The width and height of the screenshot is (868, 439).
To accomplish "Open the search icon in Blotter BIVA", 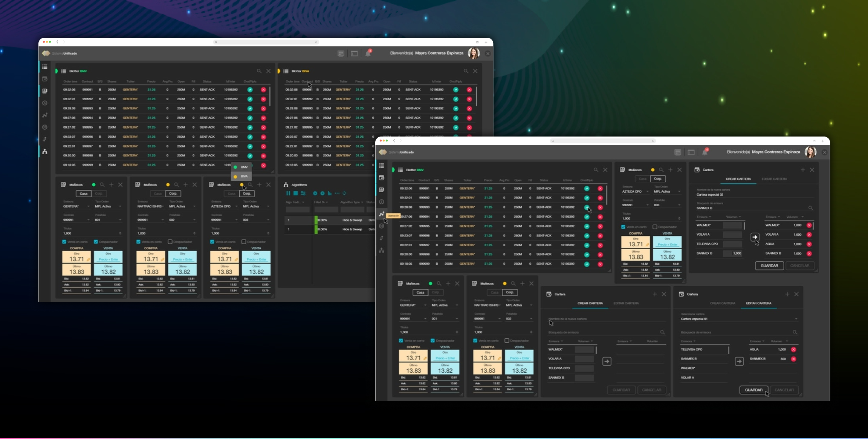I will (466, 71).
